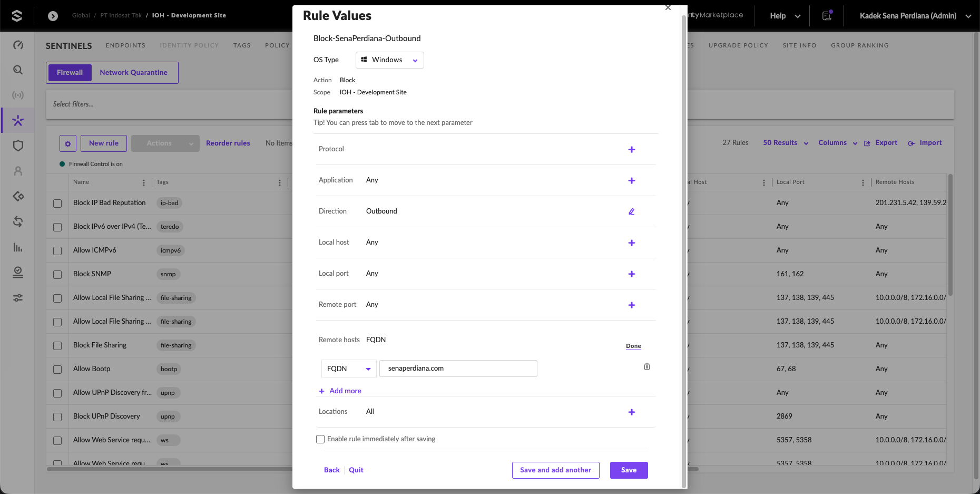Click the plus icon for Protocol
980x494 pixels.
pos(631,150)
